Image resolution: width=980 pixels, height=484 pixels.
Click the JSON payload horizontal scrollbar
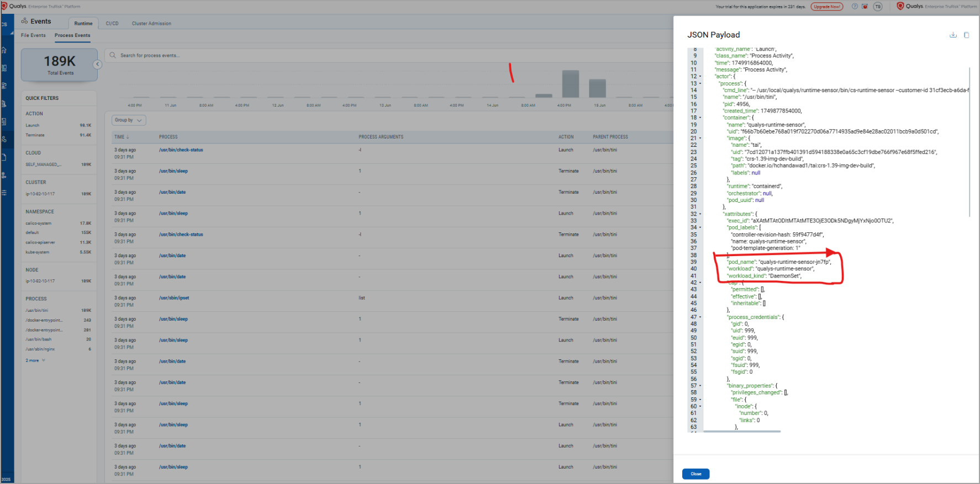pos(742,432)
